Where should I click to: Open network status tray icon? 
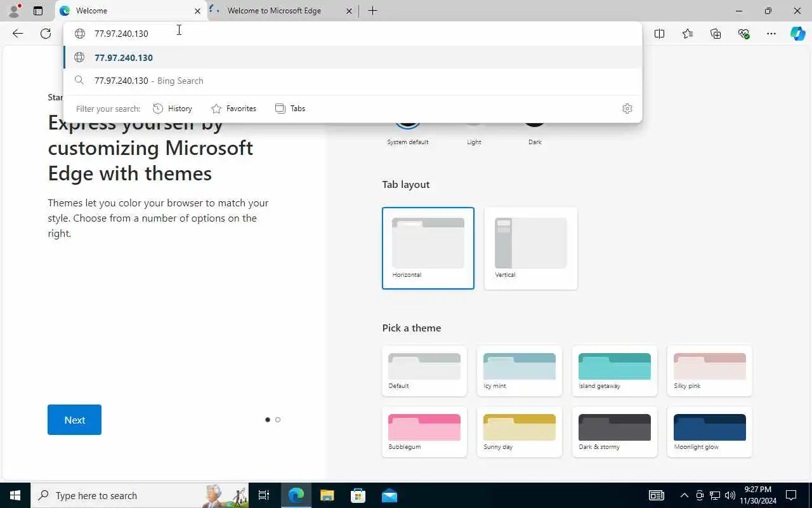coord(714,495)
